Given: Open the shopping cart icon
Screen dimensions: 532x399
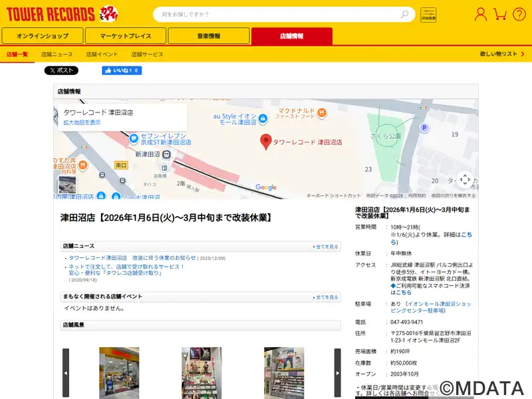Looking at the screenshot, I should pyautogui.click(x=500, y=14).
